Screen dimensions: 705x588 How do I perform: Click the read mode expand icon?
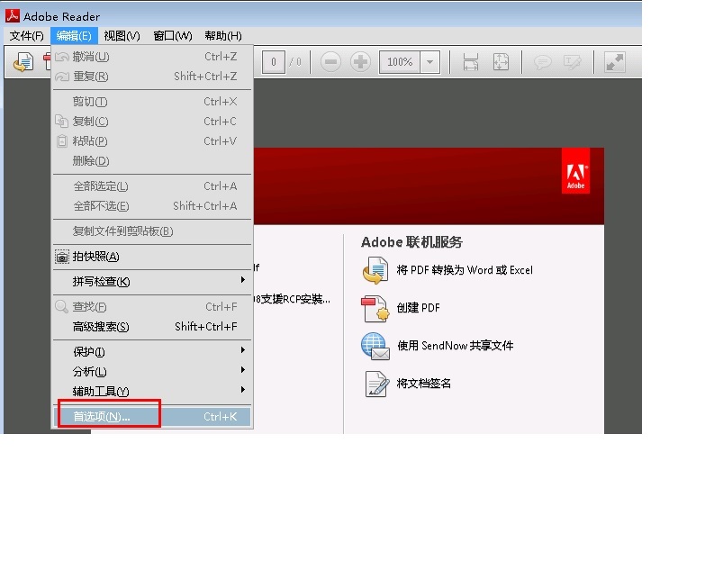[614, 62]
